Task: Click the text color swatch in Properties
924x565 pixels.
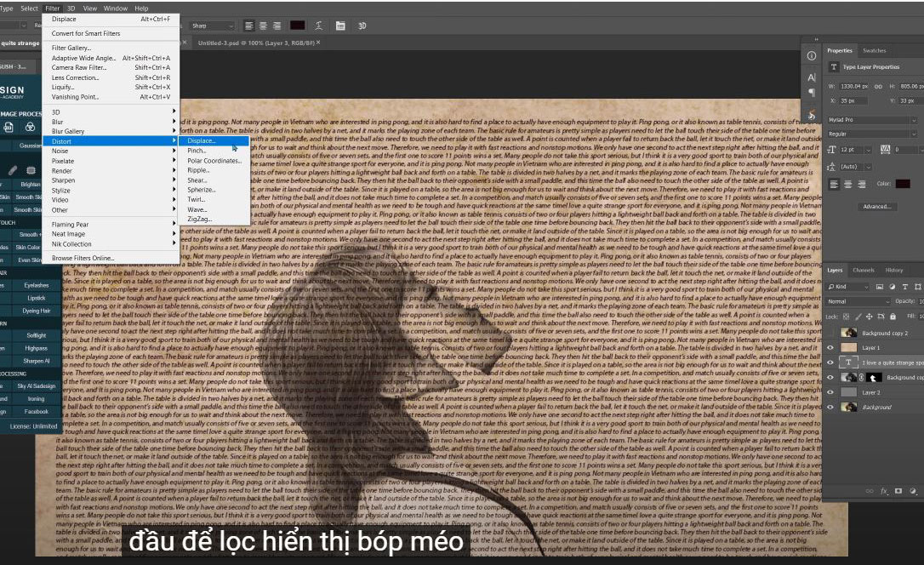Action: click(x=903, y=183)
